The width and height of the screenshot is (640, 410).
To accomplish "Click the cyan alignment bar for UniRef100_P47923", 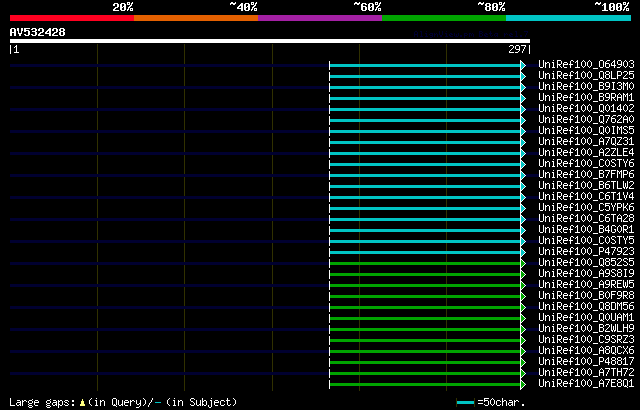I will (425, 253).
